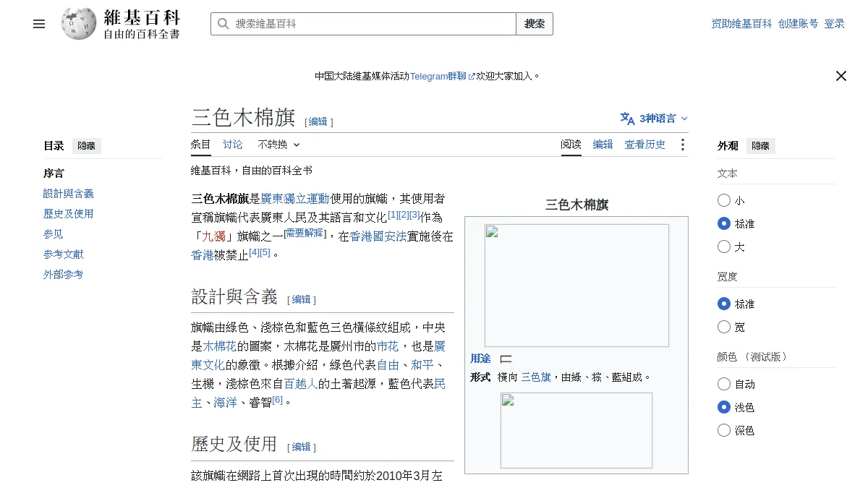Select small text size 小
This screenshot has width=868, height=488.
(x=724, y=200)
